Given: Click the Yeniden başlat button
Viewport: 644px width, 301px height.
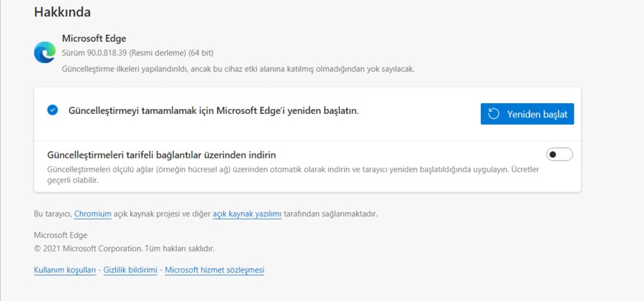Looking at the screenshot, I should (527, 114).
